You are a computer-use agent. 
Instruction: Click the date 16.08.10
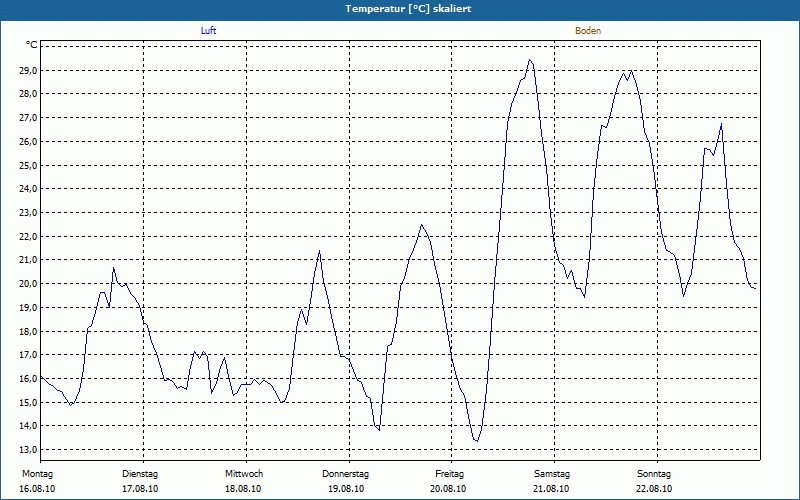37,489
